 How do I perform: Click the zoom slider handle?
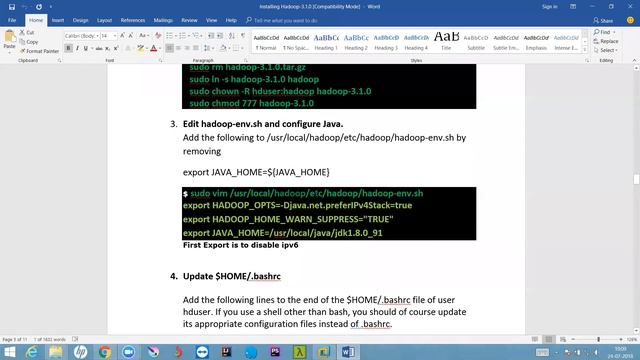[x=598, y=339]
